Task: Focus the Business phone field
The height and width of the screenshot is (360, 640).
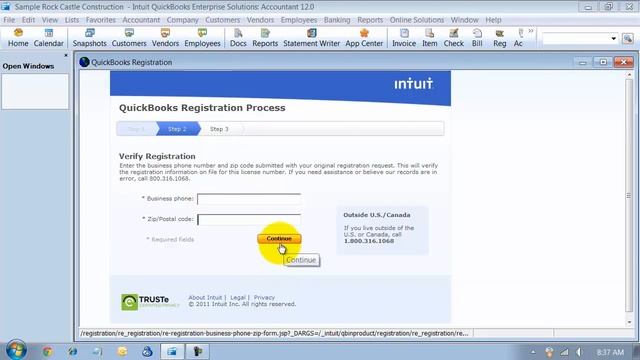Action: point(249,199)
